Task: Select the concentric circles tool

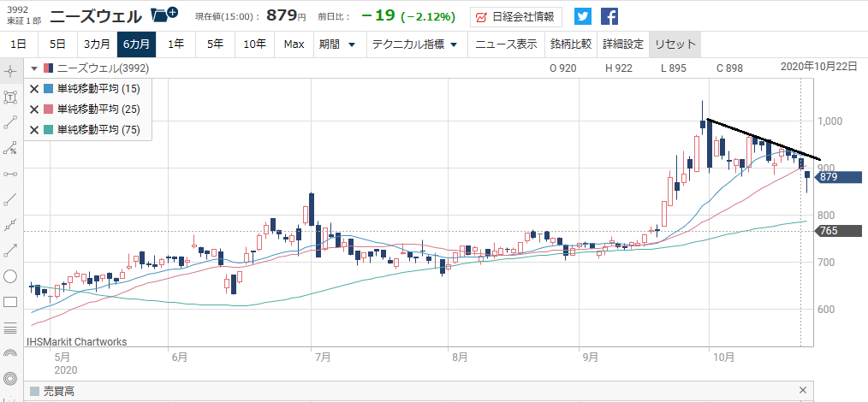Action: click(10, 379)
